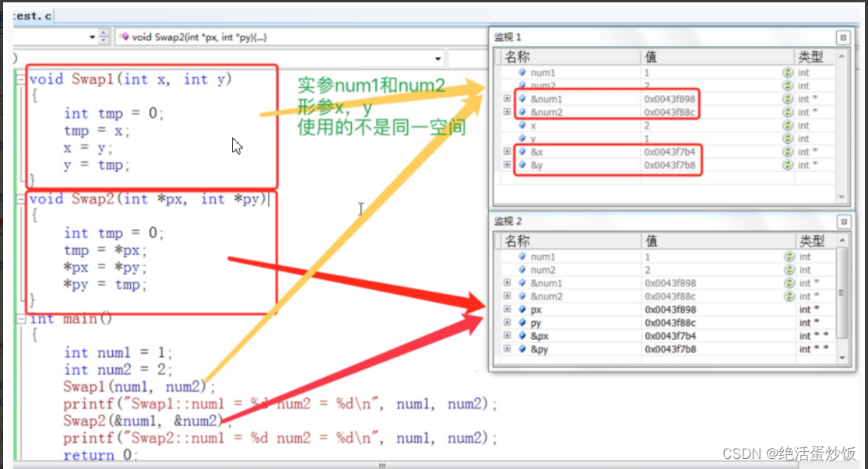Click the pin button on the 监视 2 panel
Screen dimensions: 868x469
point(844,222)
